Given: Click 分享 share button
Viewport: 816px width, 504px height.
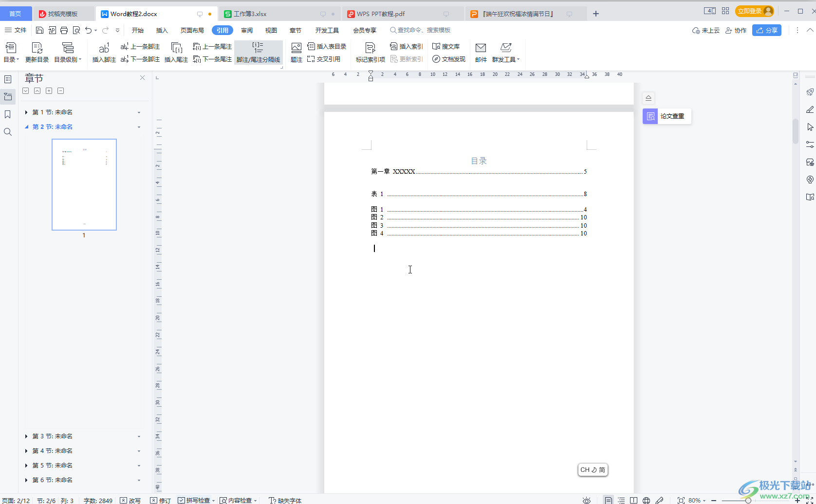Looking at the screenshot, I should [767, 30].
